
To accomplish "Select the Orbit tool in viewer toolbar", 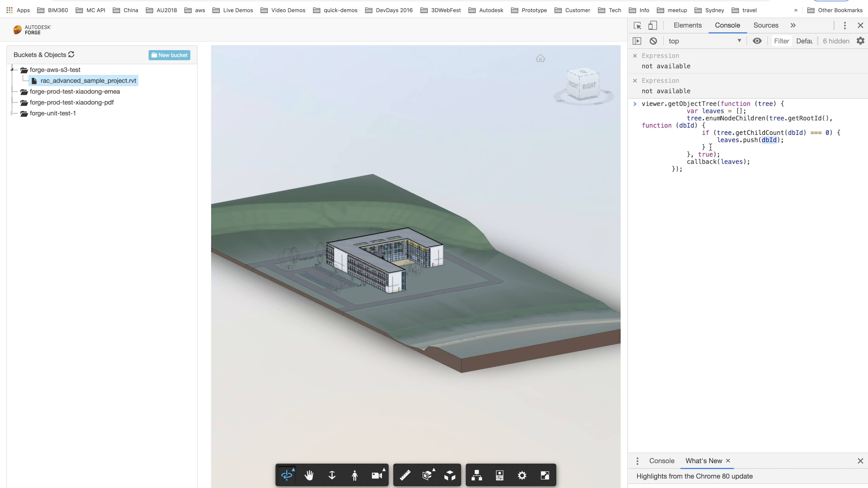I will [x=286, y=475].
